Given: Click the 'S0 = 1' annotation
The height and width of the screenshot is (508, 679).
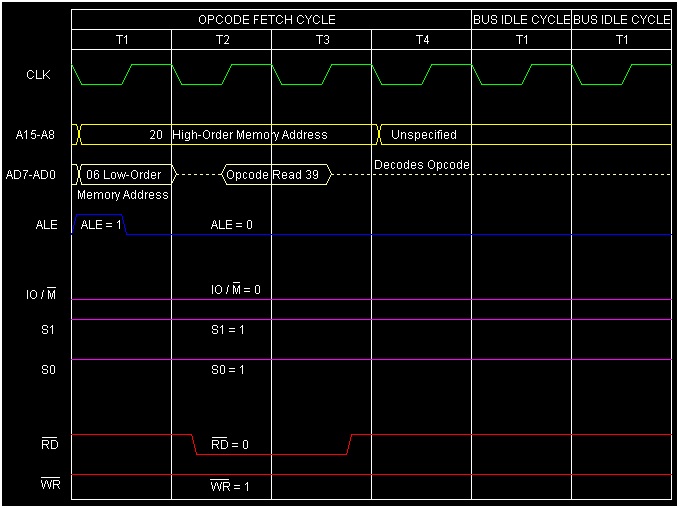Looking at the screenshot, I should coord(227,370).
